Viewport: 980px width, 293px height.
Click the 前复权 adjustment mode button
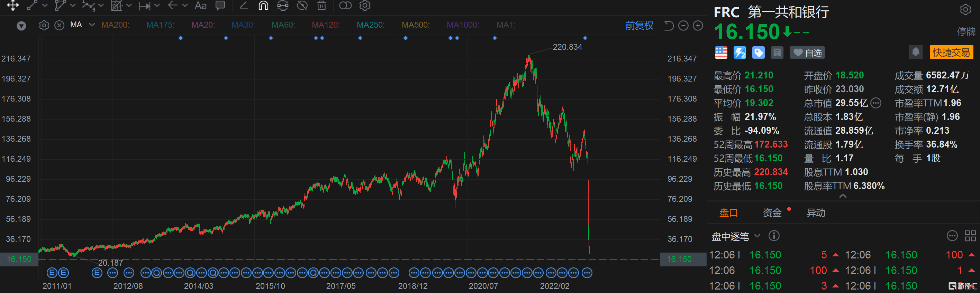coord(639,26)
